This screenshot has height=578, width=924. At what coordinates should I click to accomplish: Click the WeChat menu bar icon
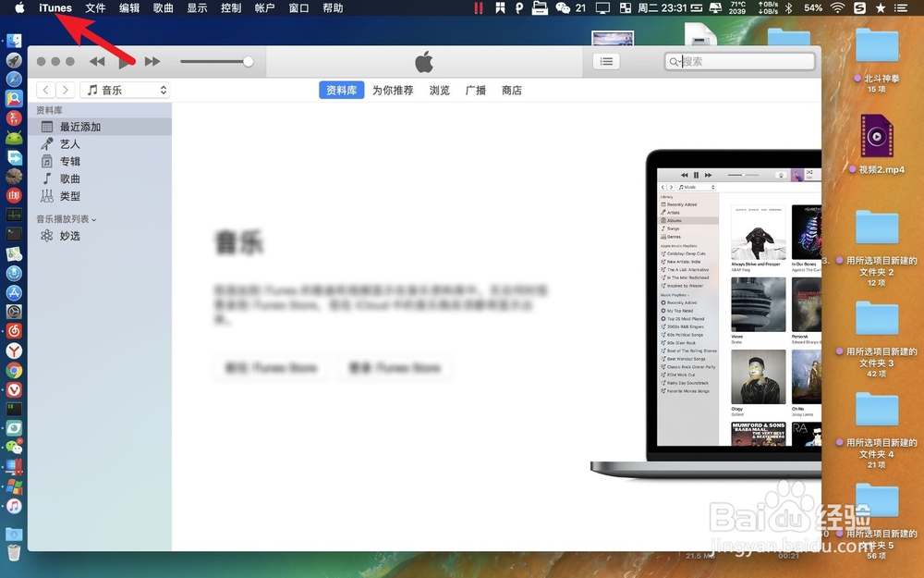coord(563,7)
